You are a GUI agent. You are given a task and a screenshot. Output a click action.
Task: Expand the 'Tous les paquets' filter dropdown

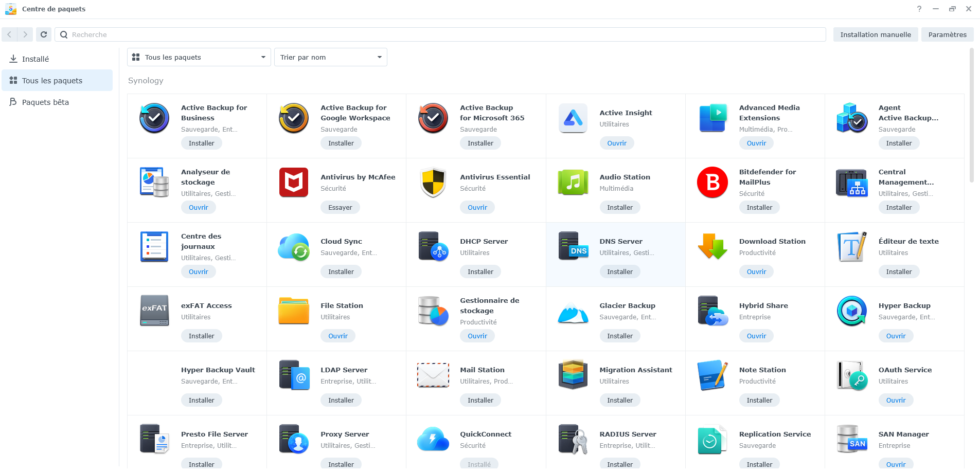[x=199, y=57]
